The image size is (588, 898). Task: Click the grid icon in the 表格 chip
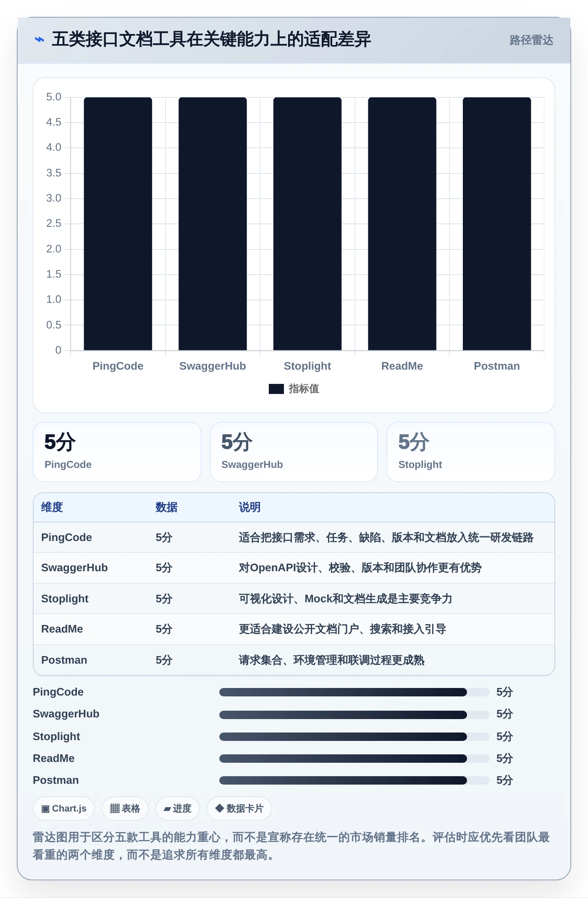(115, 809)
